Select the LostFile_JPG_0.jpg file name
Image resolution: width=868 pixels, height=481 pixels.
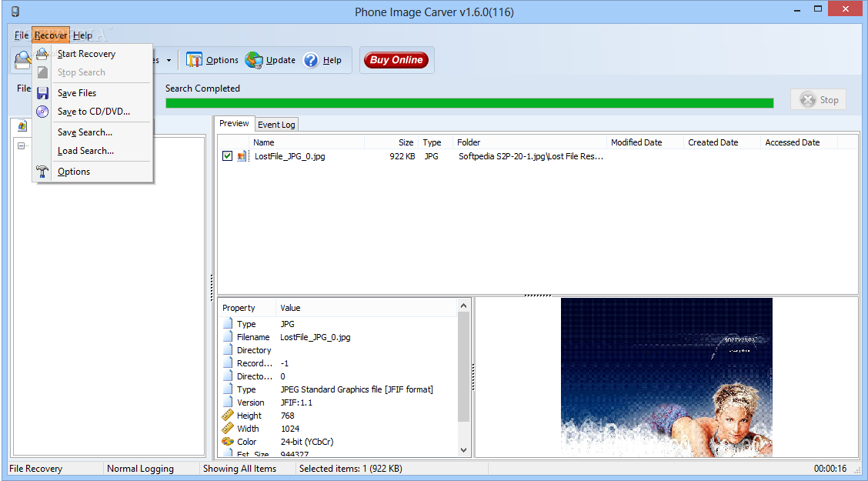click(x=289, y=157)
